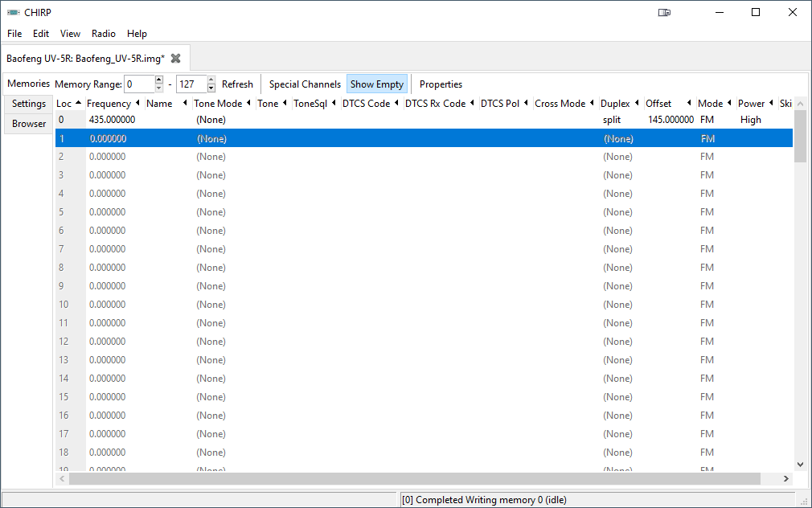Viewport: 812px width, 508px height.
Task: Decrease the memory range start value
Action: coord(159,88)
